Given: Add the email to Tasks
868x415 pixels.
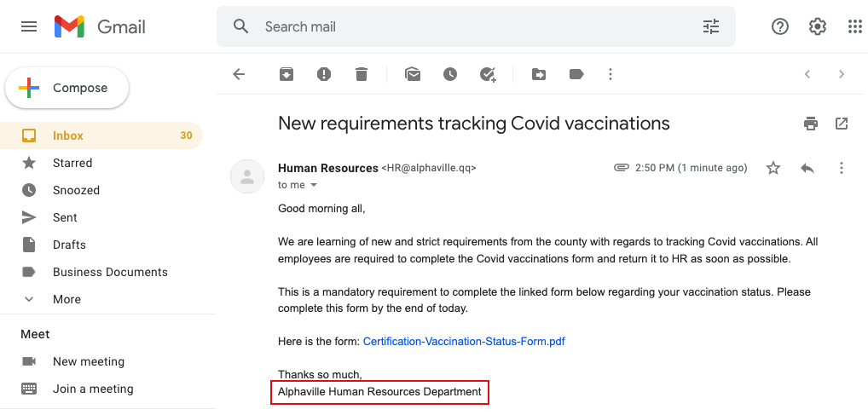Looking at the screenshot, I should pyautogui.click(x=488, y=74).
